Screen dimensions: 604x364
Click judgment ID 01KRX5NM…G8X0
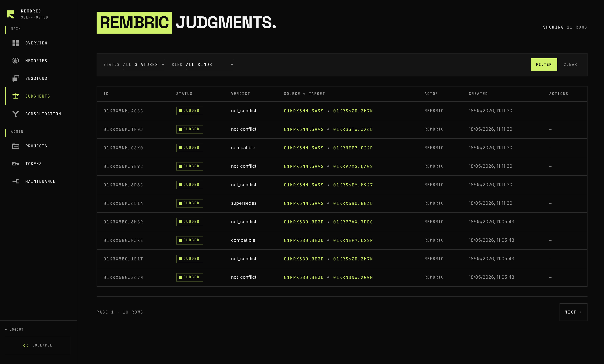point(123,148)
